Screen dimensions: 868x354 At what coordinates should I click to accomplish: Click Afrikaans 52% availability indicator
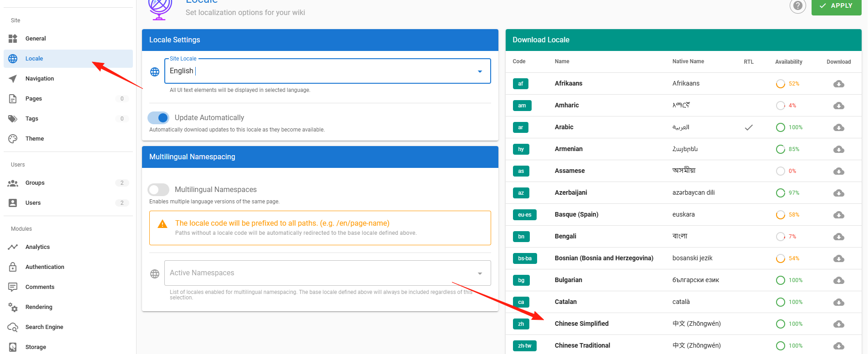788,84
